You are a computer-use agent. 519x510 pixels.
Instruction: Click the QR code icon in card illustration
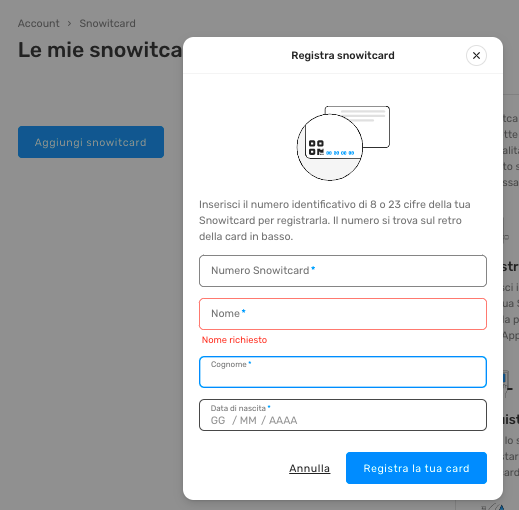click(x=316, y=148)
